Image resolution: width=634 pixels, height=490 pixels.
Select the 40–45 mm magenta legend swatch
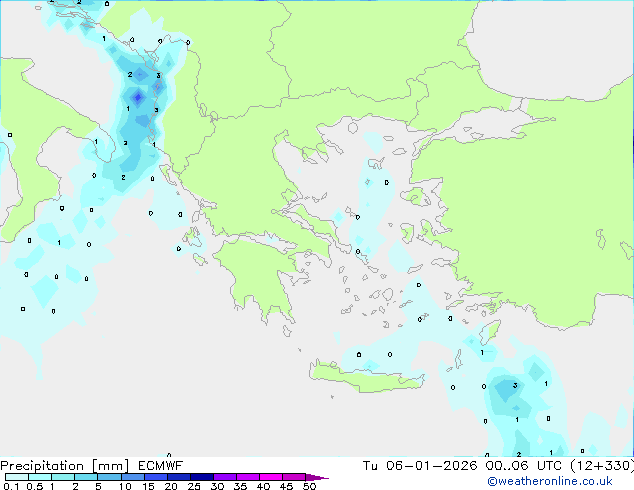pyautogui.click(x=271, y=477)
